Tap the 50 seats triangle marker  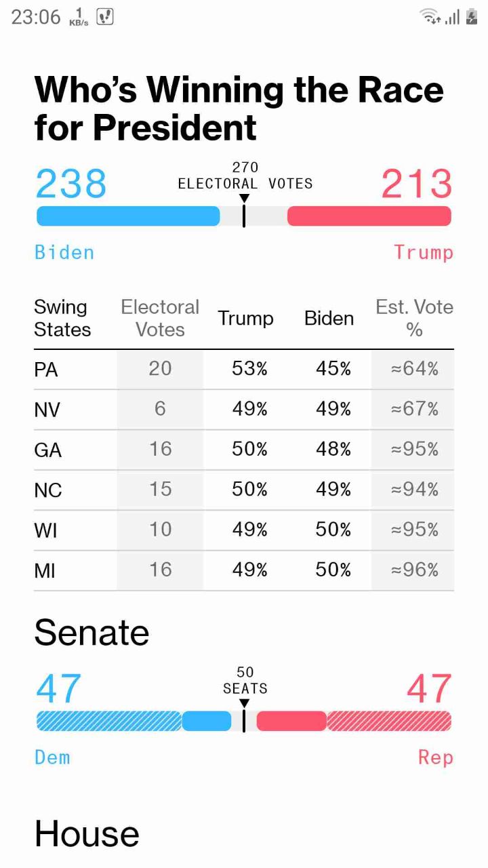(x=244, y=704)
